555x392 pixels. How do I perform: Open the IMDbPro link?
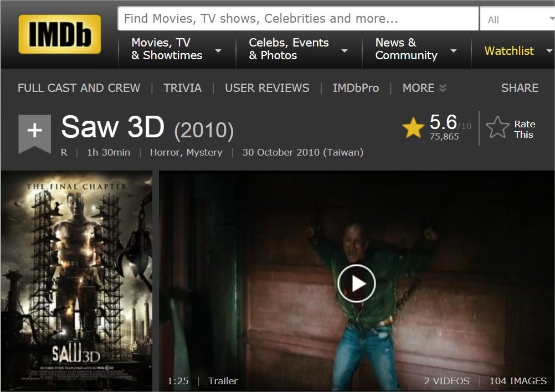pyautogui.click(x=356, y=88)
